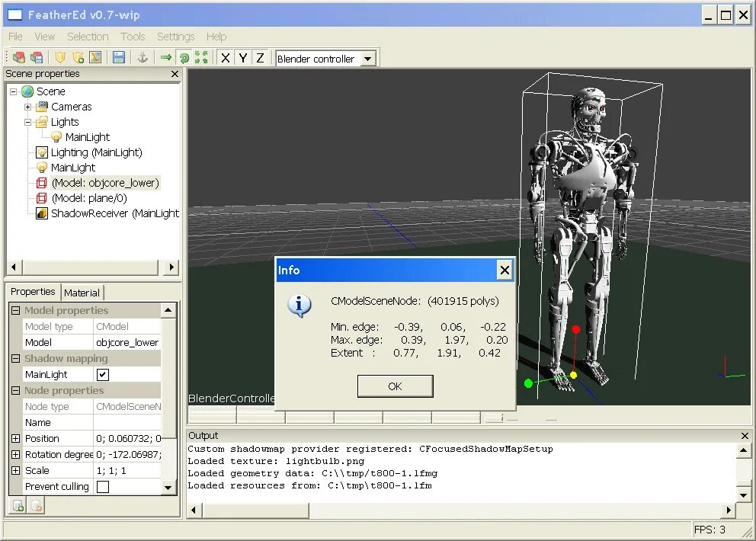
Task: Open the View menu
Action: [x=45, y=37]
